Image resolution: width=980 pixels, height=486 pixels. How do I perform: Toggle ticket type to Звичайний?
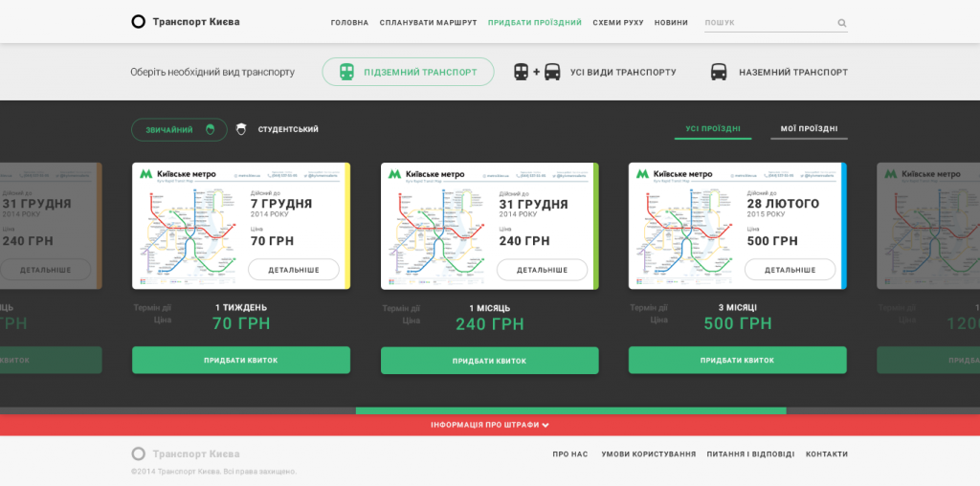click(x=170, y=130)
